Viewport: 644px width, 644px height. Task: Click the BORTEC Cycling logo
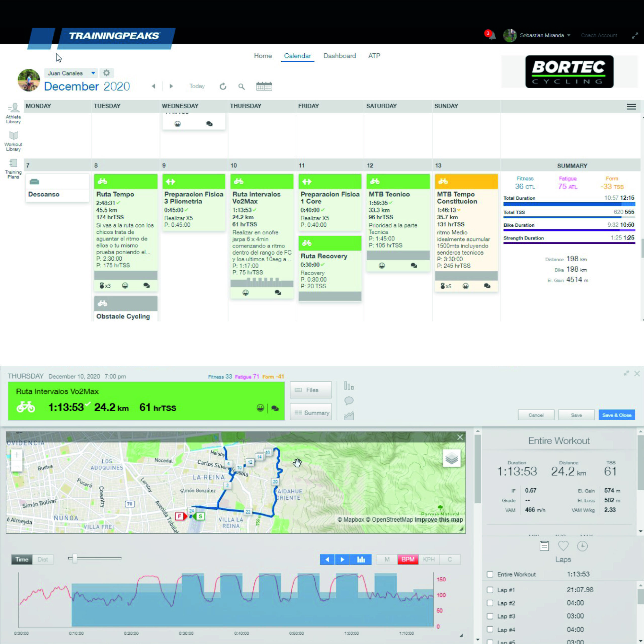point(569,72)
